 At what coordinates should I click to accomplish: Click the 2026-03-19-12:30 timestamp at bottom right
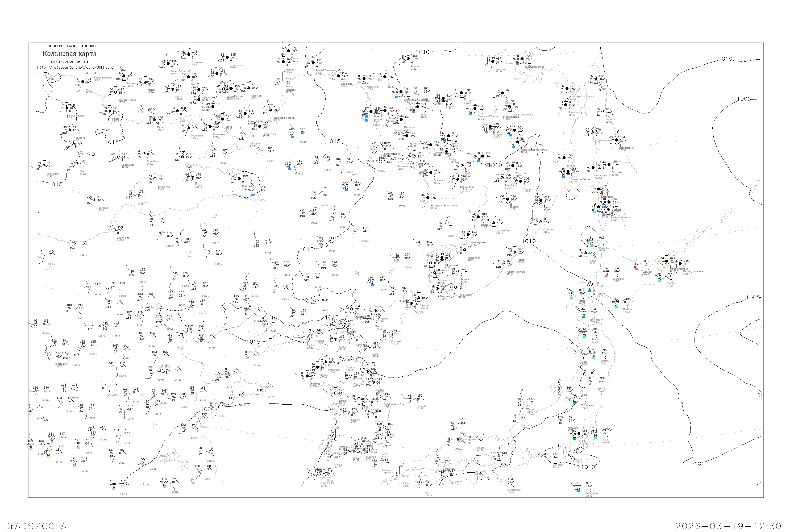coord(728,526)
